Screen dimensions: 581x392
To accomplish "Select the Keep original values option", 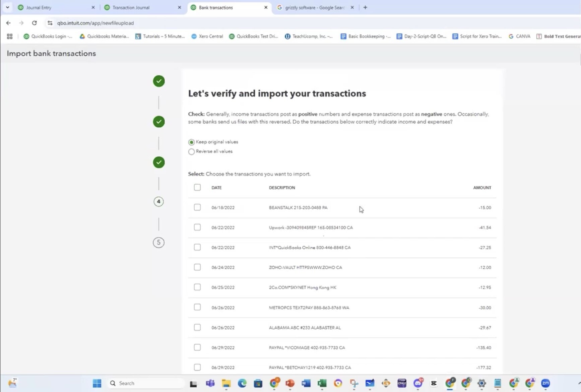I will coord(191,142).
